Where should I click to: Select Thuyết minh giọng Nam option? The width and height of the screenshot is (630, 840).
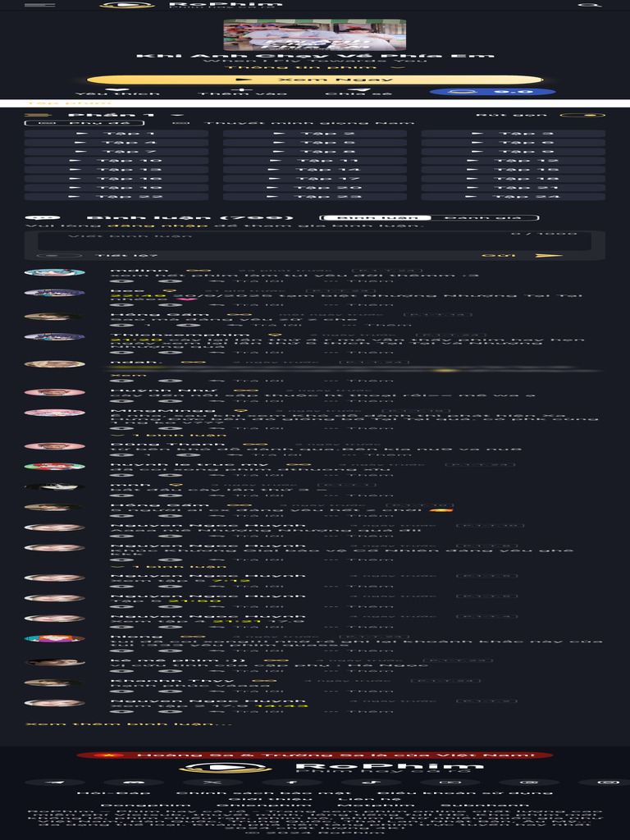coord(294,123)
